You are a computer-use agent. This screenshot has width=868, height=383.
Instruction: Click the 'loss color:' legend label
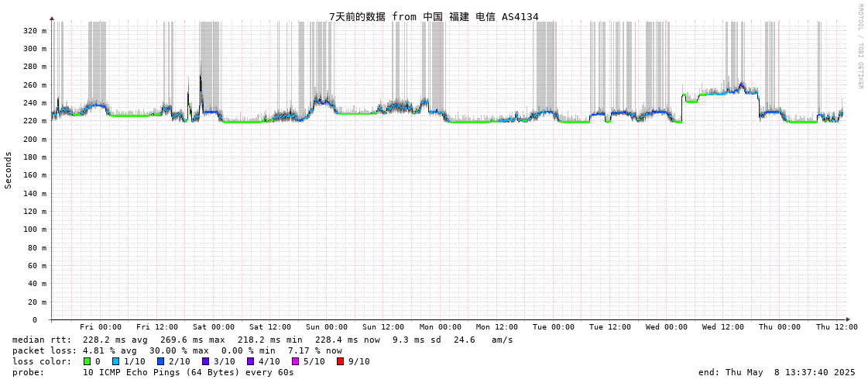coord(41,362)
